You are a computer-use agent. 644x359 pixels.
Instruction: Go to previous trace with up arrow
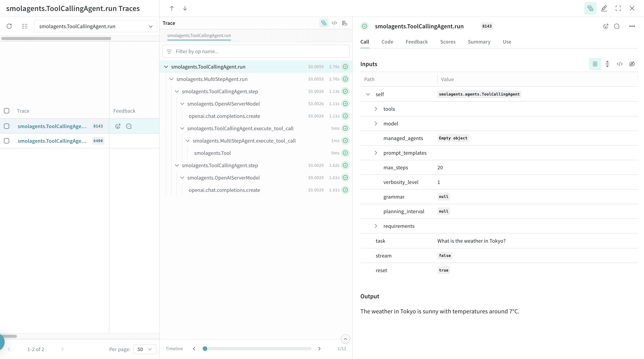click(x=172, y=8)
